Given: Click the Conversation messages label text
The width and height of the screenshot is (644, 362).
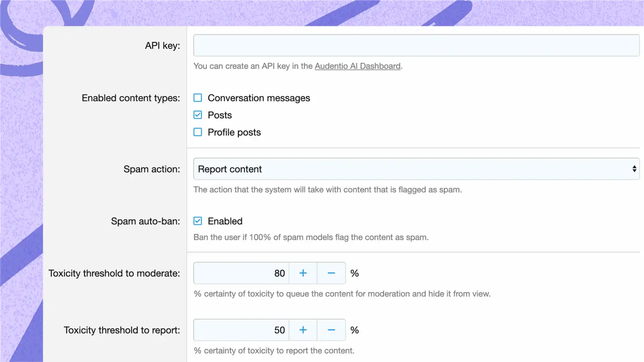Looking at the screenshot, I should click(259, 98).
